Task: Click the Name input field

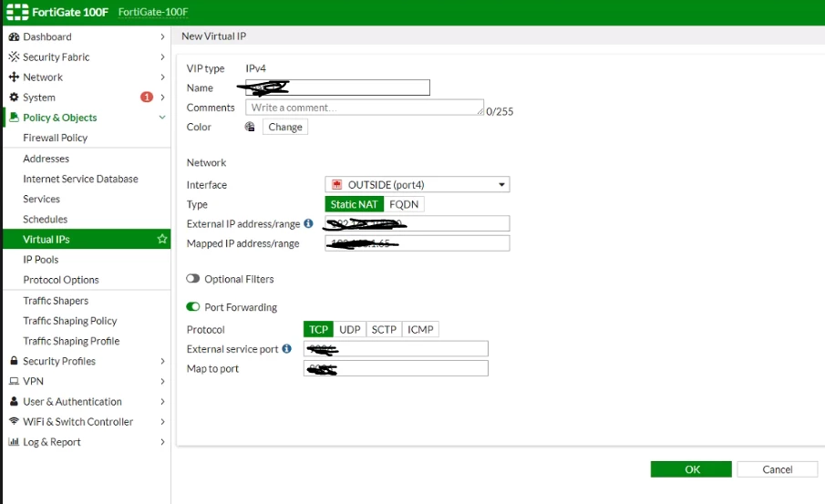Action: 338,87
